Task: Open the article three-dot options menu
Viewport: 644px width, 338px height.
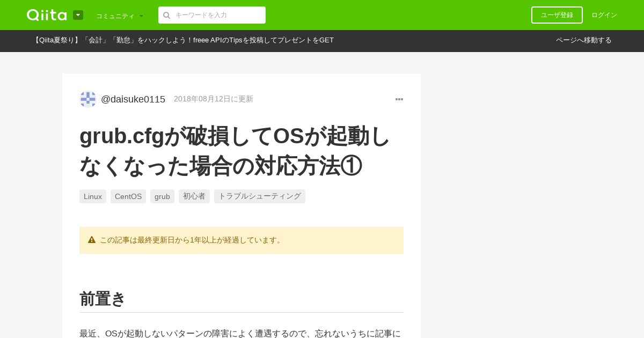Action: [x=399, y=99]
